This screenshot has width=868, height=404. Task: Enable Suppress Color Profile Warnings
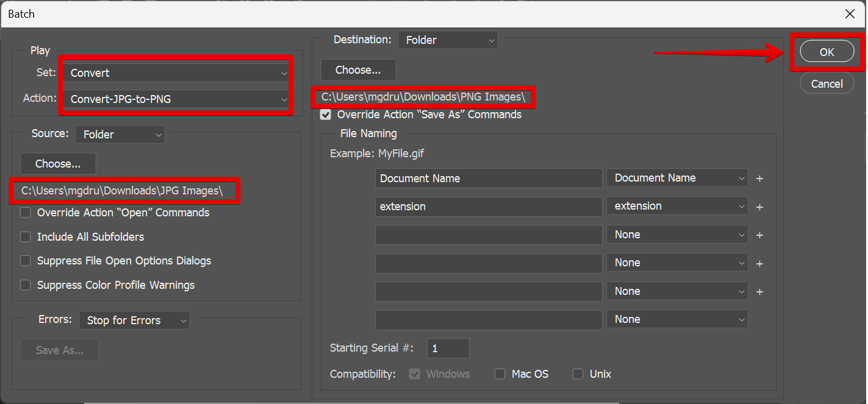[x=26, y=285]
